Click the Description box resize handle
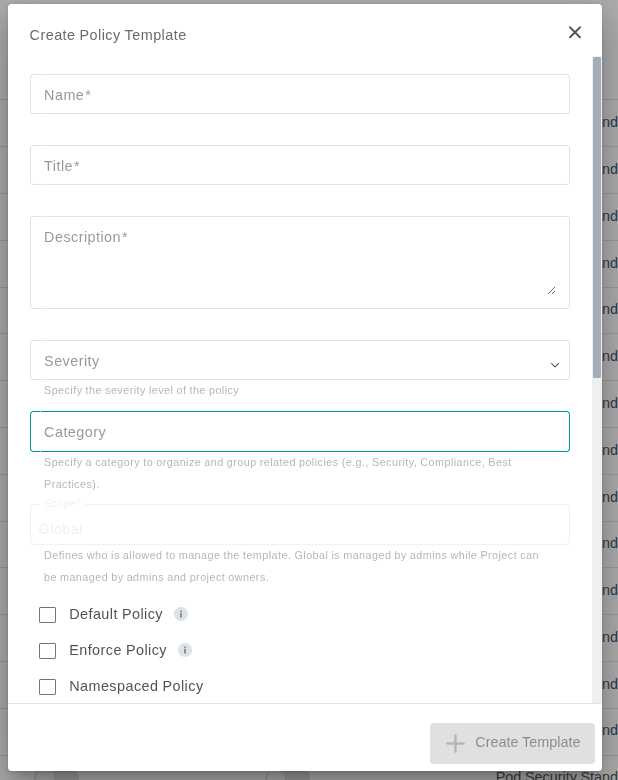The image size is (618, 780). tap(551, 290)
